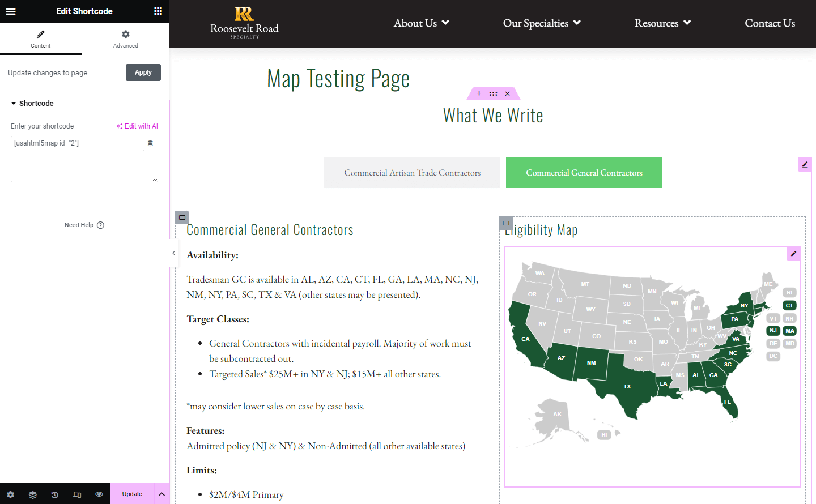Viewport: 816px width, 504px height.
Task: Open the Elementor hamburger menu
Action: pos(11,11)
